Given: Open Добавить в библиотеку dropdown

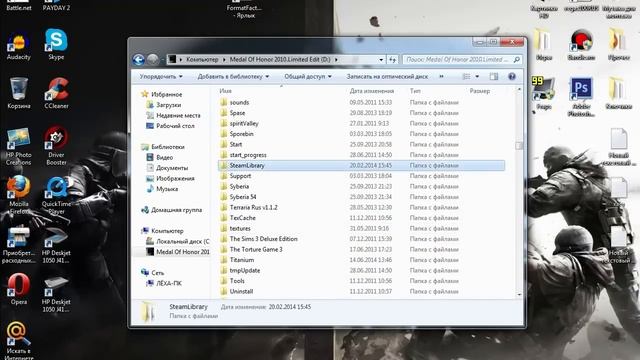Looking at the screenshot, I should [x=233, y=76].
